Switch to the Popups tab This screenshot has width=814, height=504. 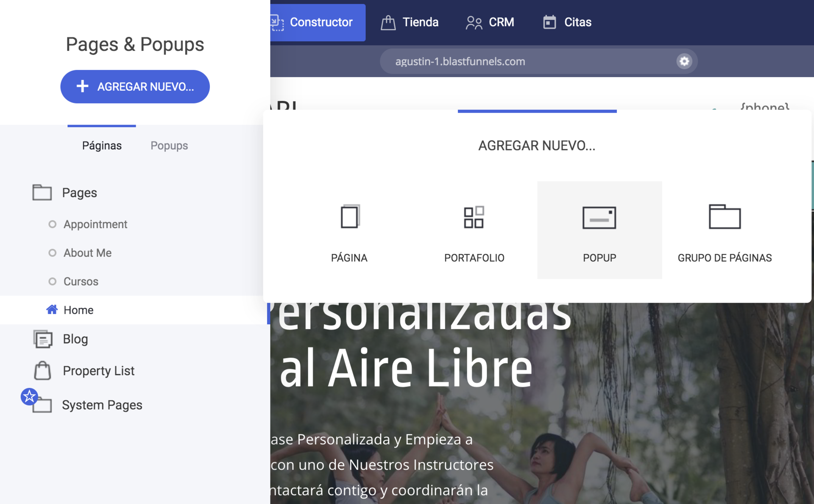tap(169, 145)
